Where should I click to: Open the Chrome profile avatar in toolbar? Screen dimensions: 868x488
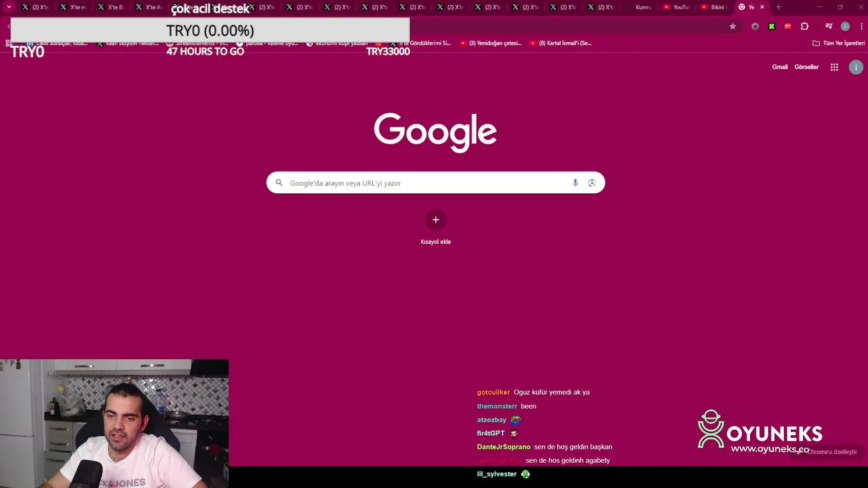pyautogui.click(x=845, y=26)
